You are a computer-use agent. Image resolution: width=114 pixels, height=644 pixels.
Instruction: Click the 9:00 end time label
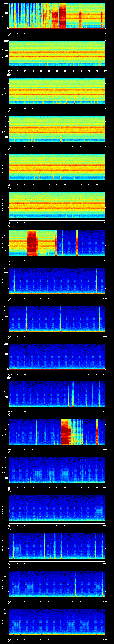[x=105, y=261]
